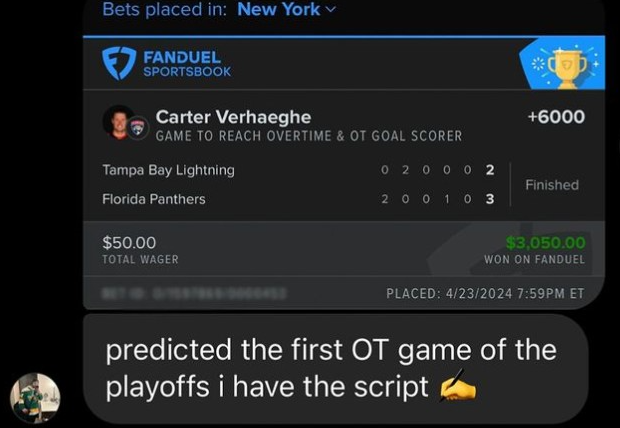Click the $50.00 total wager amount

tap(131, 242)
